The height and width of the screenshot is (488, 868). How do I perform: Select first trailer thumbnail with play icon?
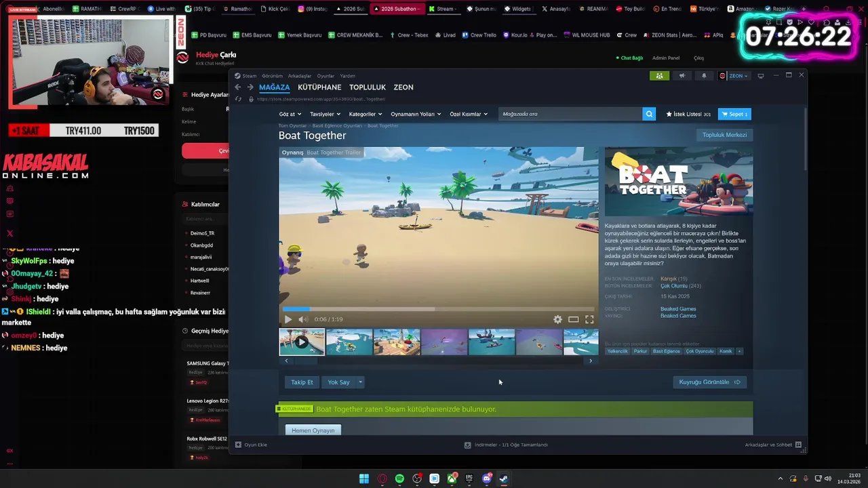click(x=302, y=342)
